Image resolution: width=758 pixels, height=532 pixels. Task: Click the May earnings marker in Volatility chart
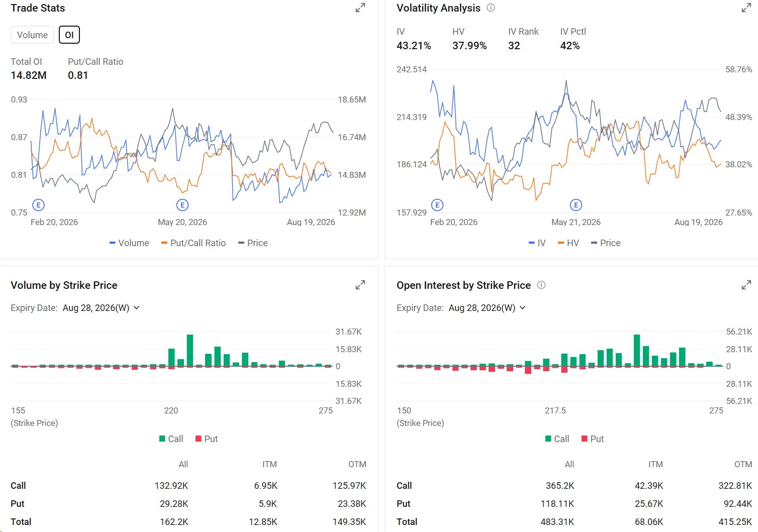[576, 205]
